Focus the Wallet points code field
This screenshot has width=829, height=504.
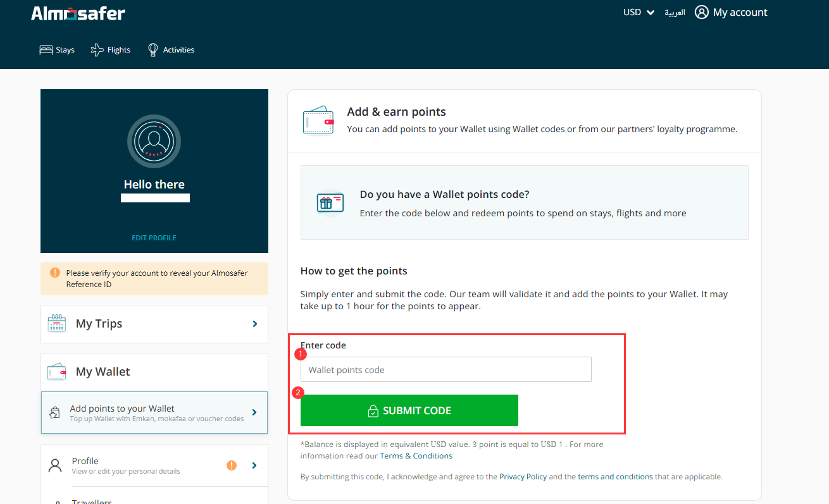click(x=446, y=370)
